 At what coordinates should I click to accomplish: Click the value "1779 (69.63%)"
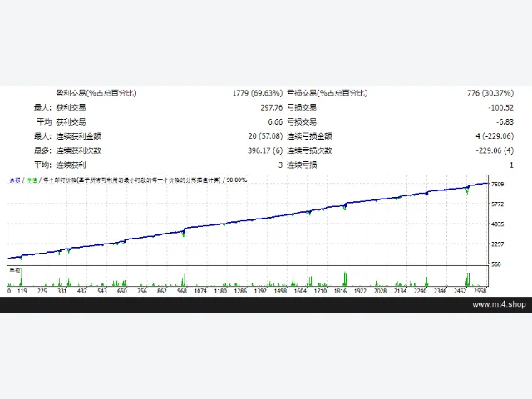click(257, 93)
